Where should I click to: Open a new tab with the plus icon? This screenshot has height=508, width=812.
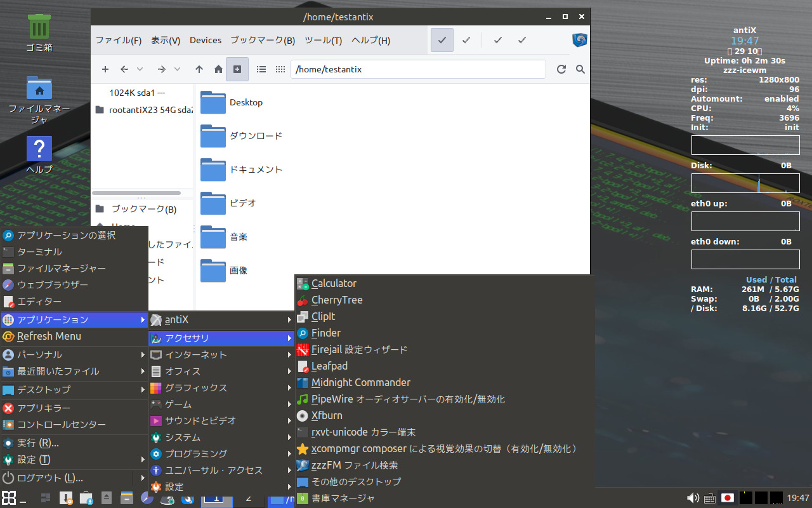105,69
